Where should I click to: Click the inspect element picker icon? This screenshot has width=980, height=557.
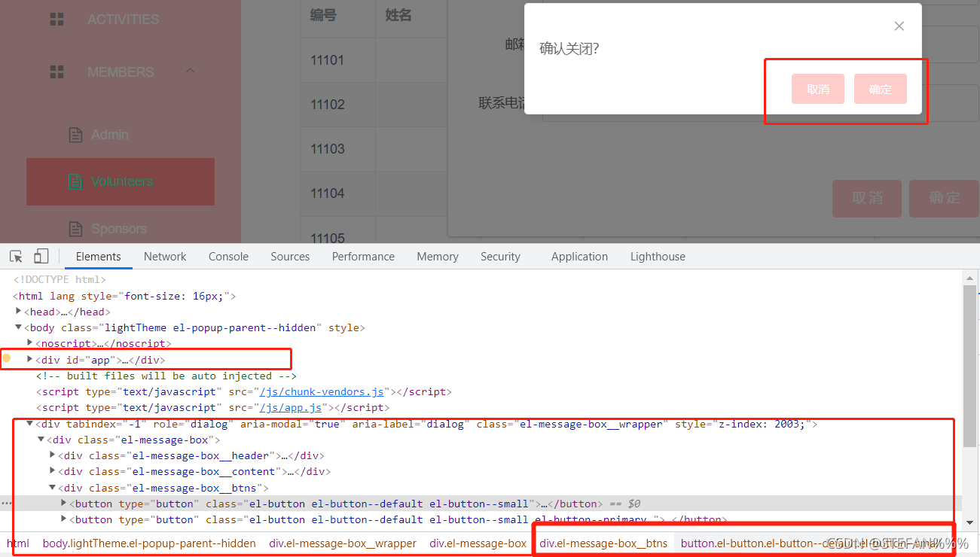coord(16,257)
